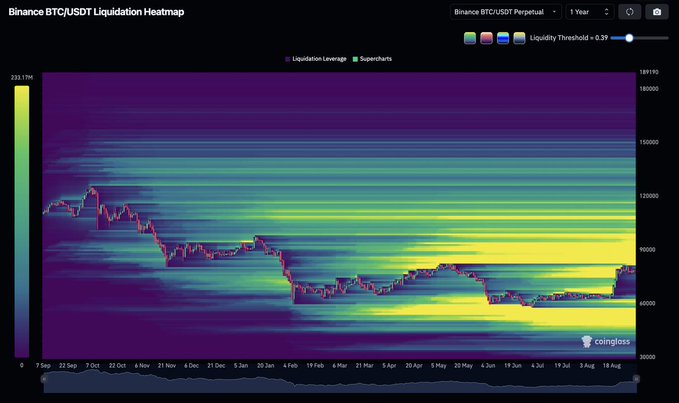The image size is (679, 403).
Task: Click the 60000 price axis label
Action: point(647,303)
